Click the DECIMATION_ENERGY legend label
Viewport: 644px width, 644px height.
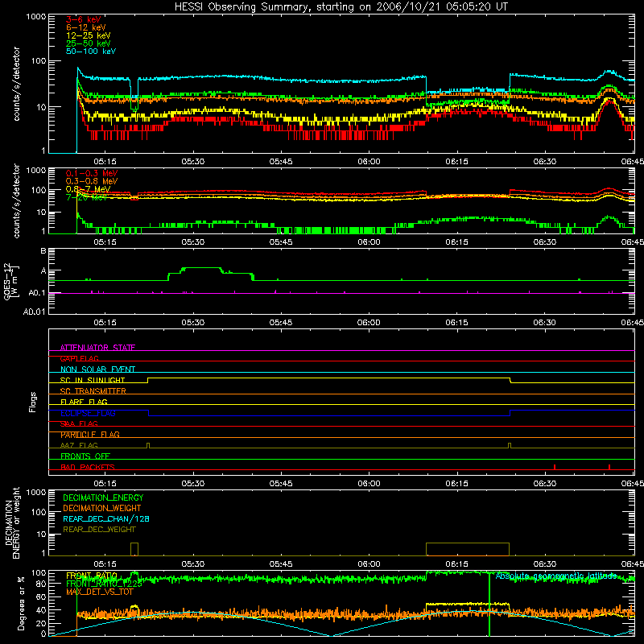(103, 497)
